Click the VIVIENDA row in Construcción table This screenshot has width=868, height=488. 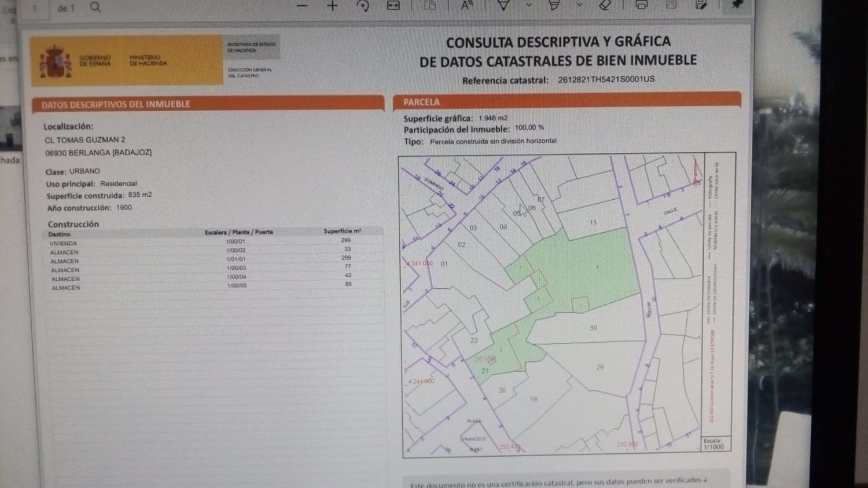pyautogui.click(x=214, y=242)
